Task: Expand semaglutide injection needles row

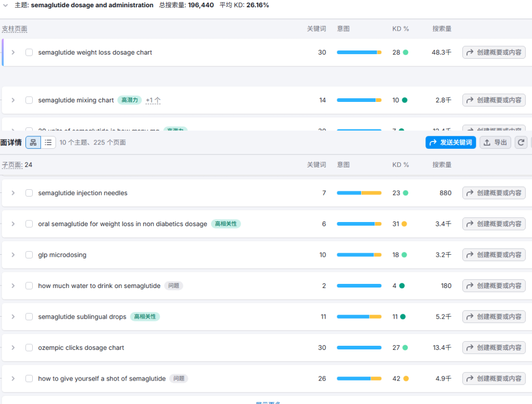Action: point(13,193)
